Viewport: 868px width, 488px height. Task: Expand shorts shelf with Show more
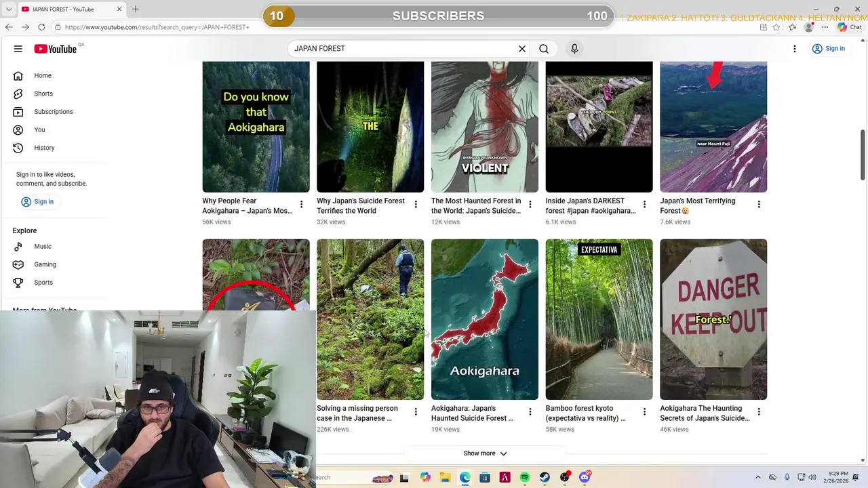(485, 453)
